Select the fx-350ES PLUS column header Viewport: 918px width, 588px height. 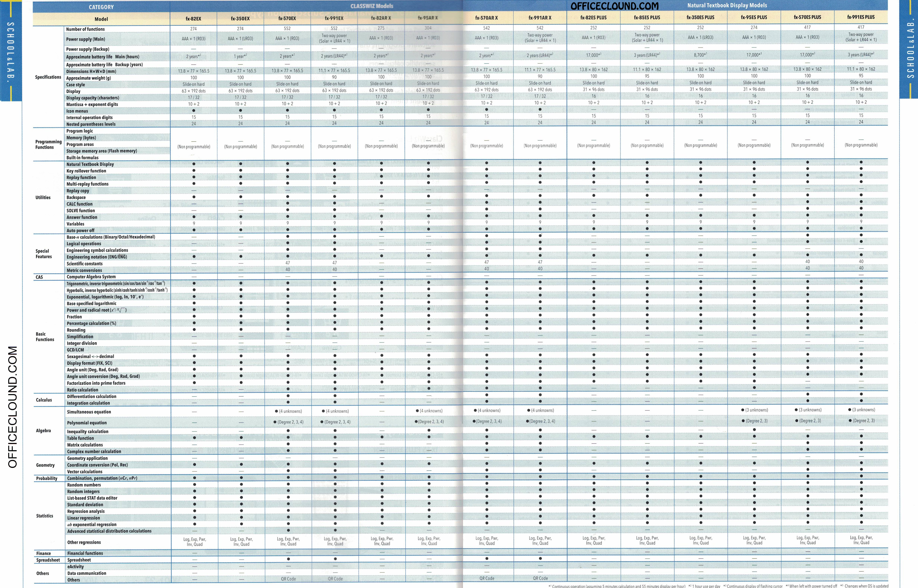click(x=700, y=17)
